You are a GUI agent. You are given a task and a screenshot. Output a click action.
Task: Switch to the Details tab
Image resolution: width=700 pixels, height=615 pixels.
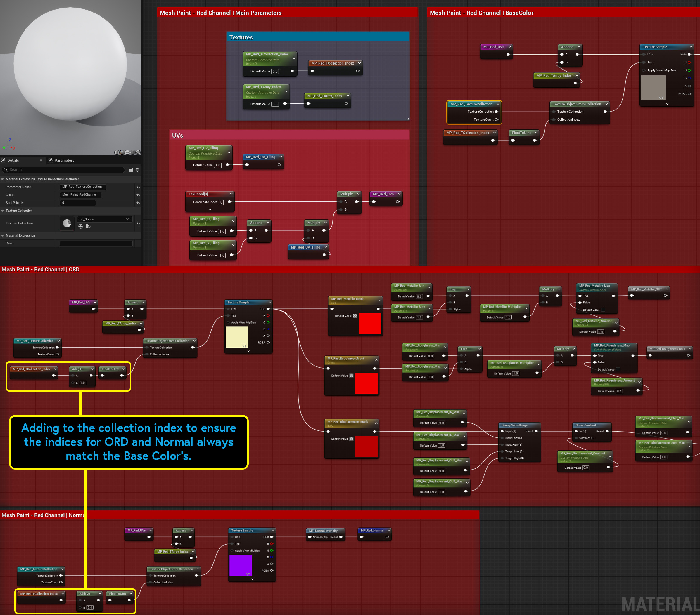[x=13, y=161]
